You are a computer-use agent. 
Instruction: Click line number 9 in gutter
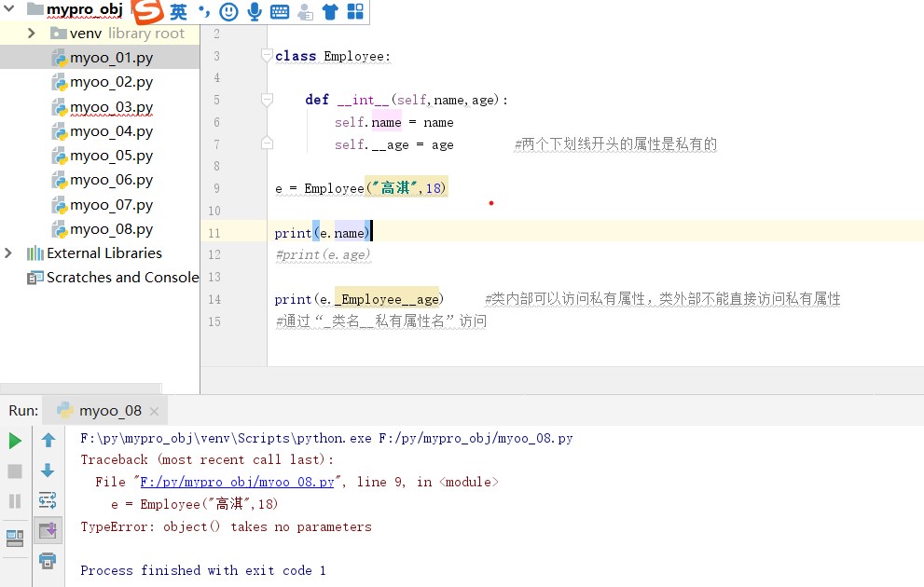[x=216, y=188]
